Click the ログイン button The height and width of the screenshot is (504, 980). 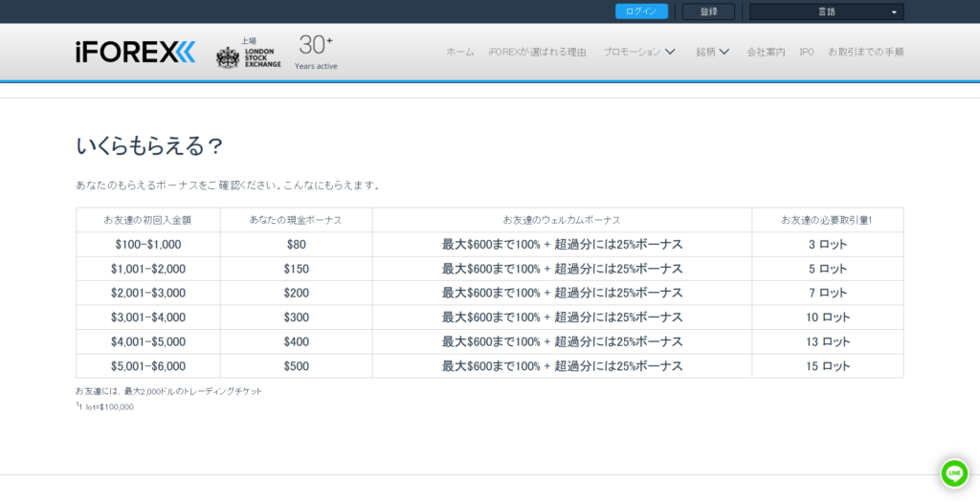641,11
